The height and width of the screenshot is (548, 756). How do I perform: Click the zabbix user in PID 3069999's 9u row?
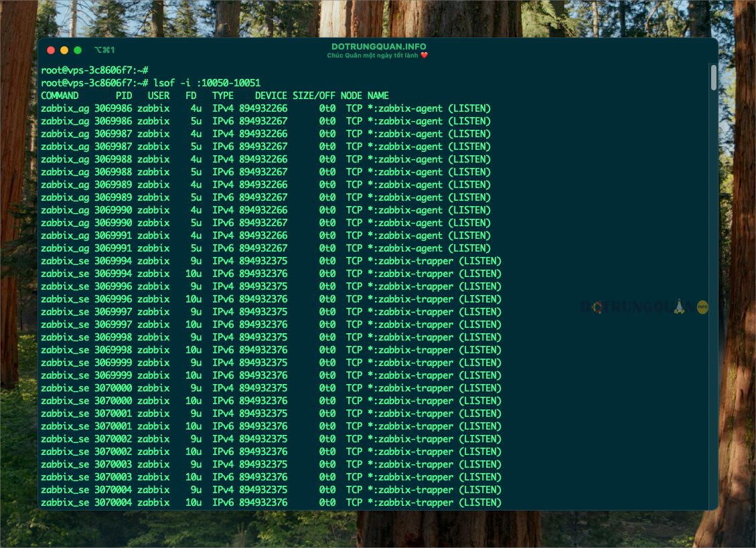[153, 363]
